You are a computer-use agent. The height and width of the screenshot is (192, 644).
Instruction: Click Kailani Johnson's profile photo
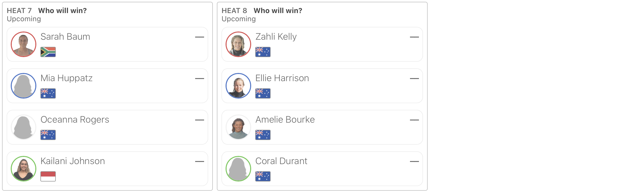24,169
